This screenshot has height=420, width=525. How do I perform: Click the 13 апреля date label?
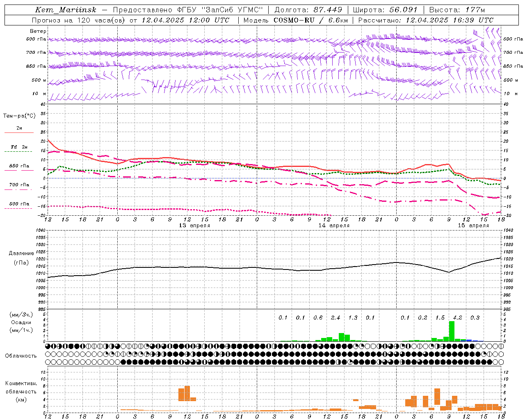194,226
